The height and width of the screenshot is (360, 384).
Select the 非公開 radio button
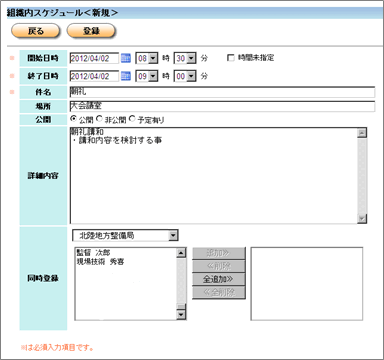[99, 119]
